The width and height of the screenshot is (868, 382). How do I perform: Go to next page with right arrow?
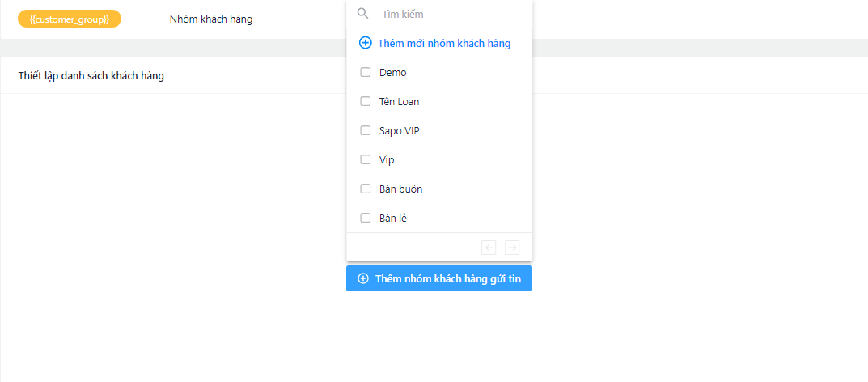(512, 248)
